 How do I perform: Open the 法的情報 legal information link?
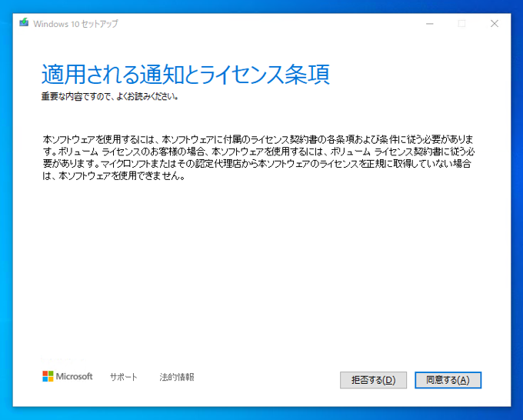[177, 377]
